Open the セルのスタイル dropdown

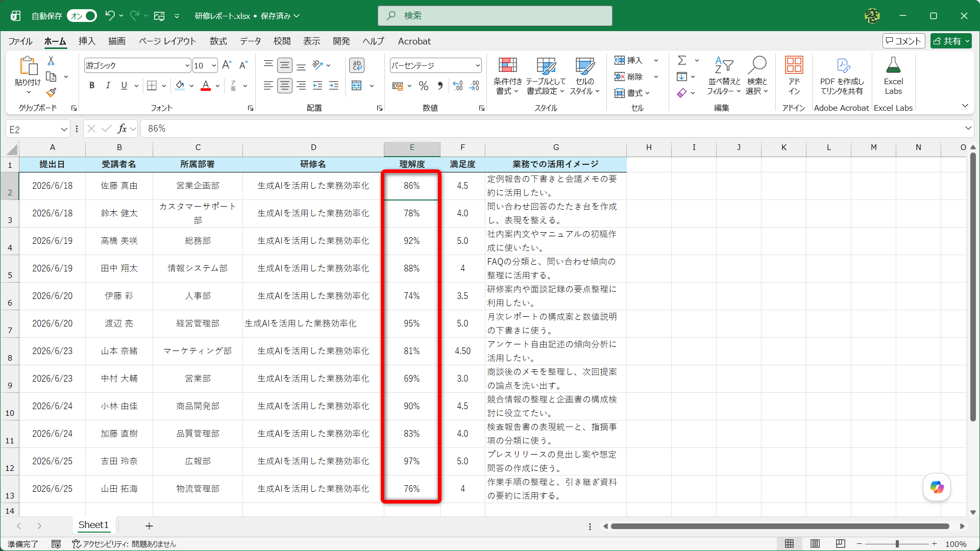584,76
